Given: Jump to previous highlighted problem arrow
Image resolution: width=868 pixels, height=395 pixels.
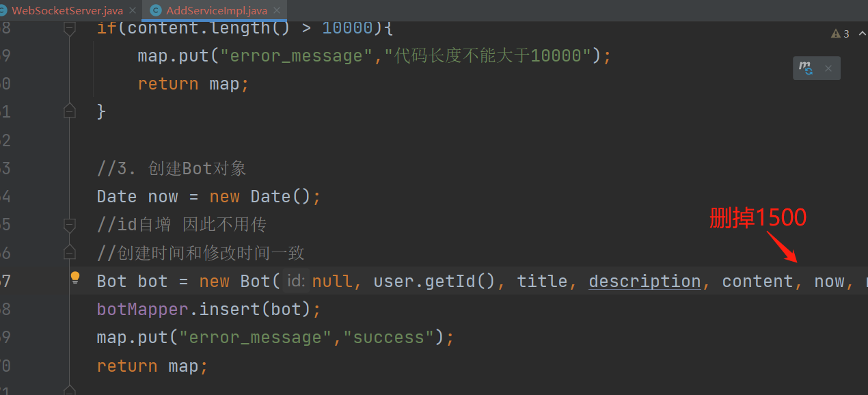Looking at the screenshot, I should click(x=861, y=33).
